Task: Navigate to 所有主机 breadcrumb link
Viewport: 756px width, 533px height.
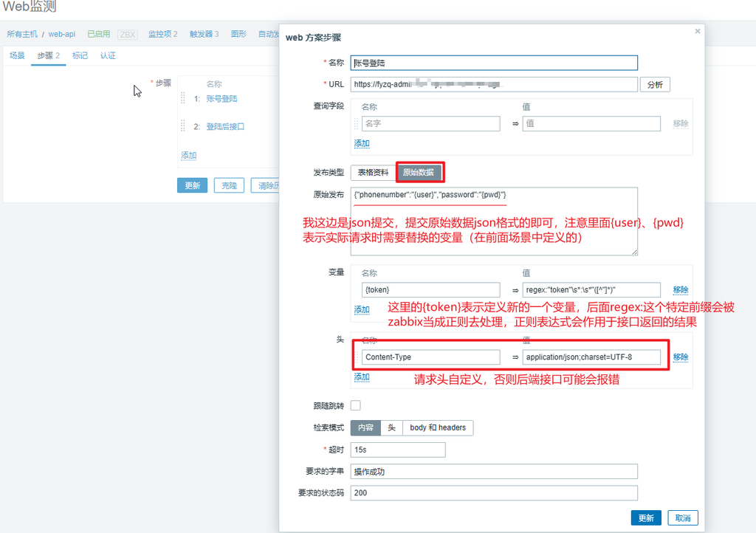Action: click(x=22, y=34)
